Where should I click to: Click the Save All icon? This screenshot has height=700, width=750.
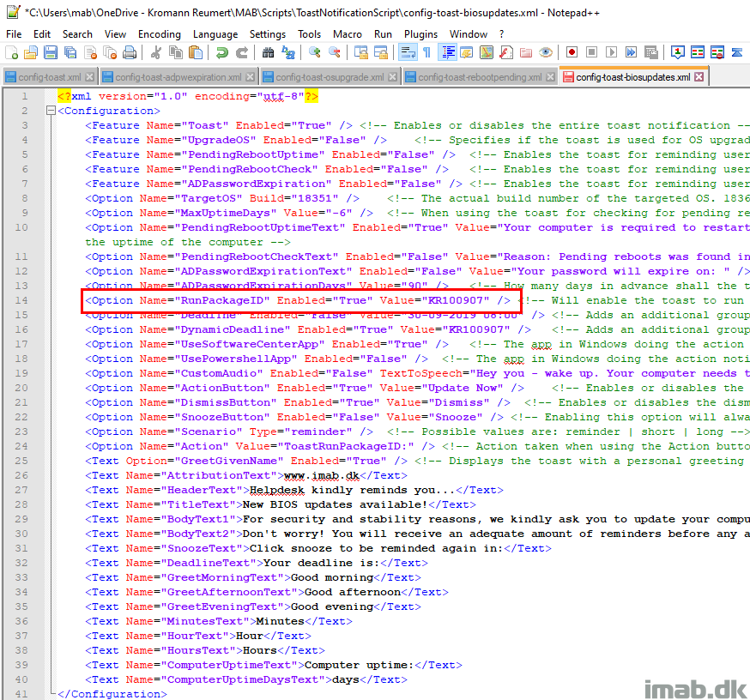point(70,52)
